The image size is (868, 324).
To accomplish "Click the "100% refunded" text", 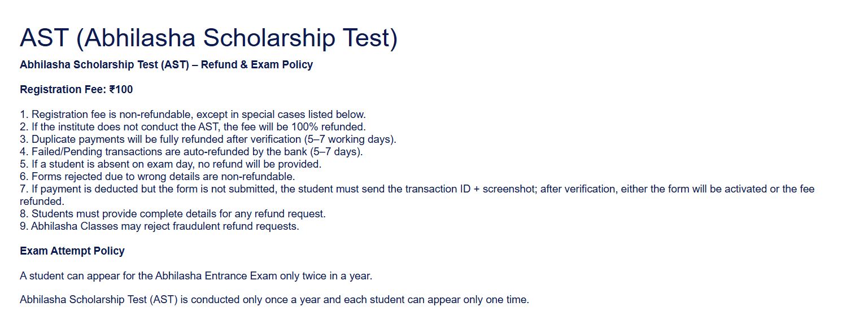I will click(332, 127).
